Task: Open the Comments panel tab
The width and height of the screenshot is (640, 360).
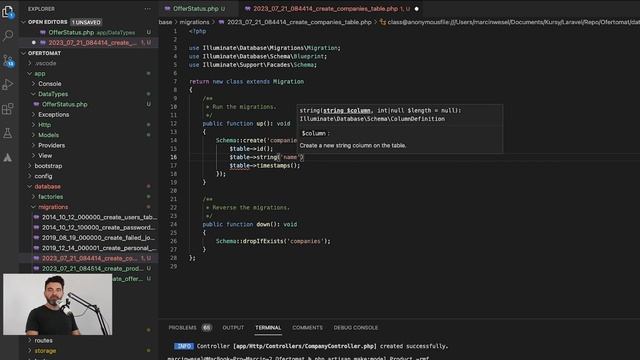Action: point(307,328)
